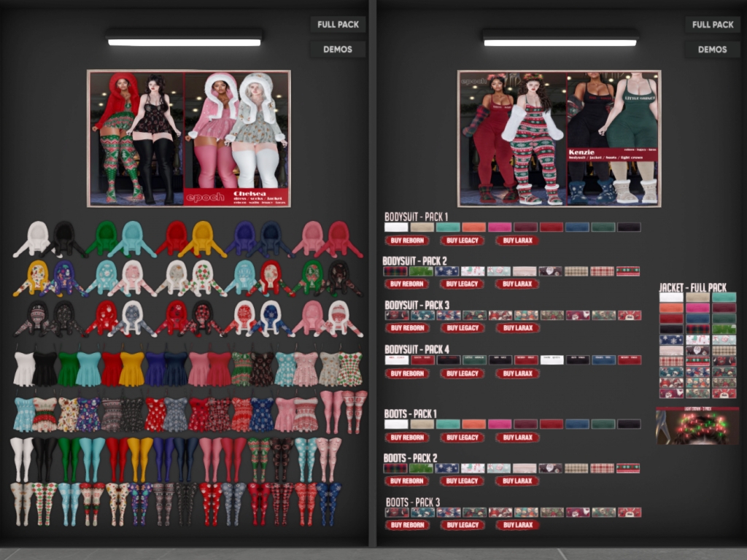Viewport: 747px width, 560px height.
Task: Choose the solid green hooded jacket
Action: [104, 239]
